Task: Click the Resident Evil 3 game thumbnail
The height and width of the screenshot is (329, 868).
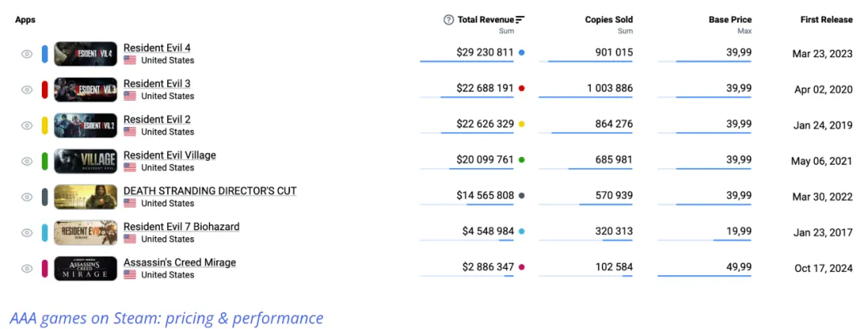Action: click(85, 89)
